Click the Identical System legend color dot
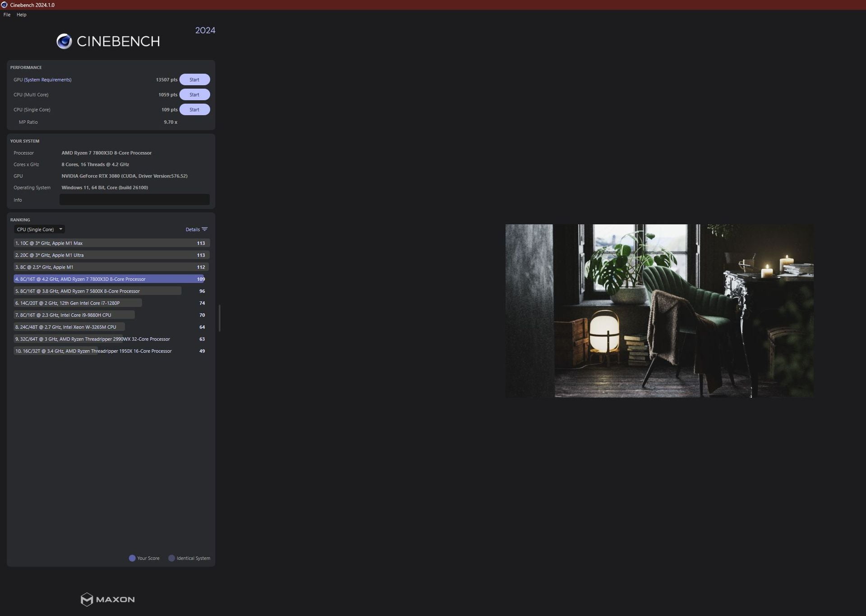The image size is (866, 616). [x=171, y=558]
